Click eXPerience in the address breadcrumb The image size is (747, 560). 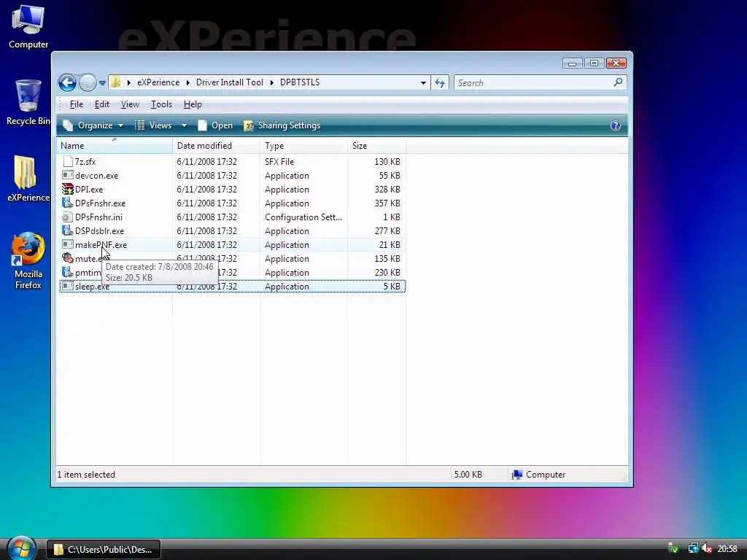[x=158, y=82]
